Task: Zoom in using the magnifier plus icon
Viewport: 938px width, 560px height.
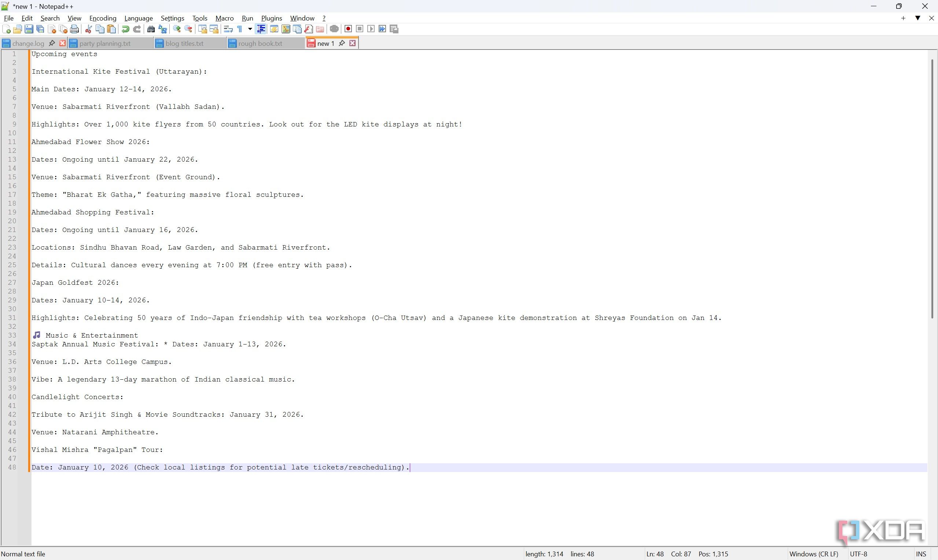Action: click(x=177, y=29)
